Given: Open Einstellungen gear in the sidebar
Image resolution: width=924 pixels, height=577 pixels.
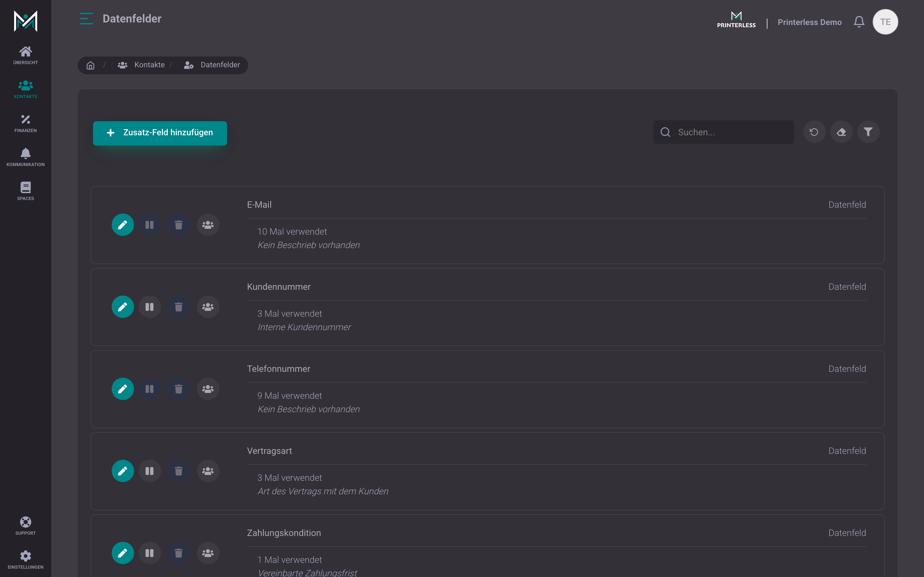Looking at the screenshot, I should click(26, 559).
